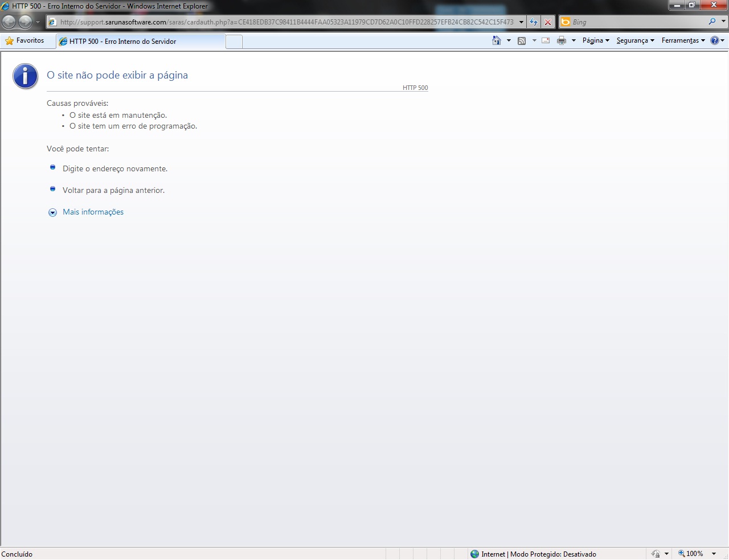Open the Favoritos star button
The height and width of the screenshot is (560, 729).
[24, 40]
